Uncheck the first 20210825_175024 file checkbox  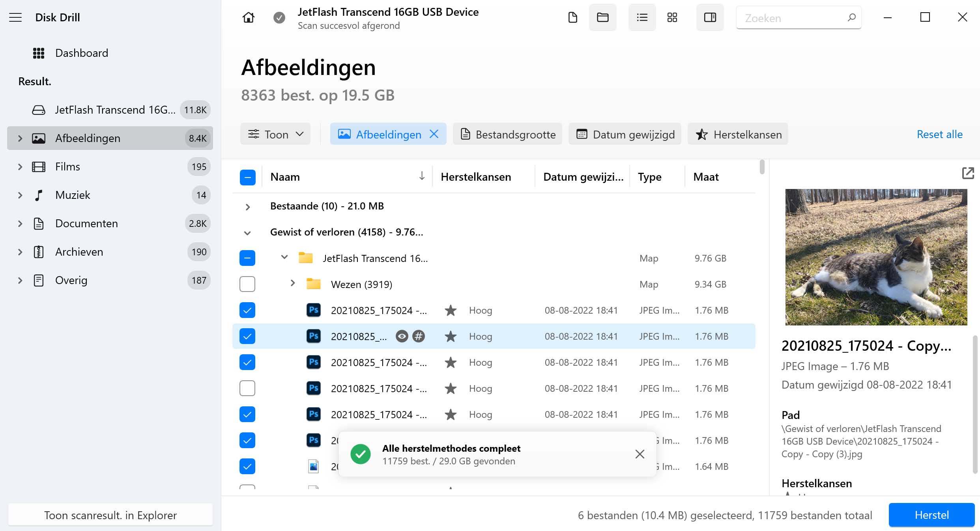click(247, 310)
